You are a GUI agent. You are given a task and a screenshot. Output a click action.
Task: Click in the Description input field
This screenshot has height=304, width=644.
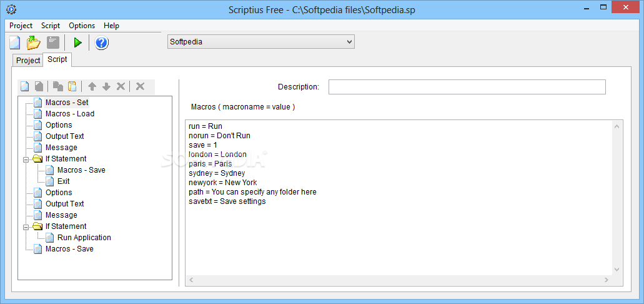point(467,87)
